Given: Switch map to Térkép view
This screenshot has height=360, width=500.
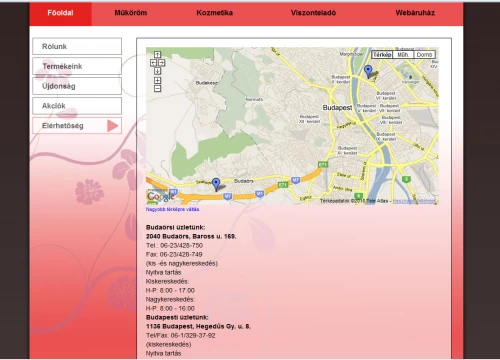Looking at the screenshot, I should tap(382, 55).
